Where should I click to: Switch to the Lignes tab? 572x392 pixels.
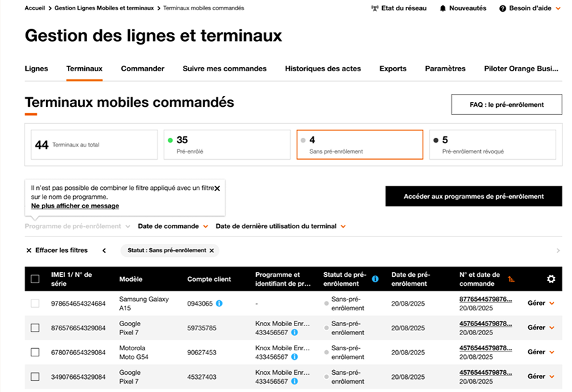(x=36, y=69)
